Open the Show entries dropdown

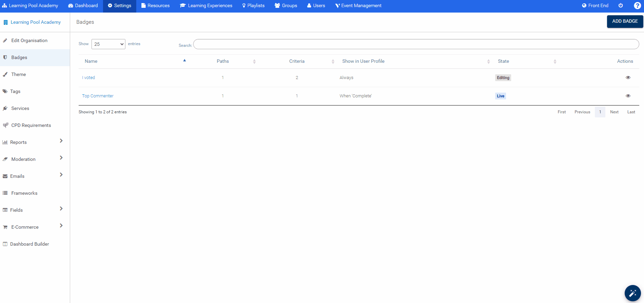108,44
